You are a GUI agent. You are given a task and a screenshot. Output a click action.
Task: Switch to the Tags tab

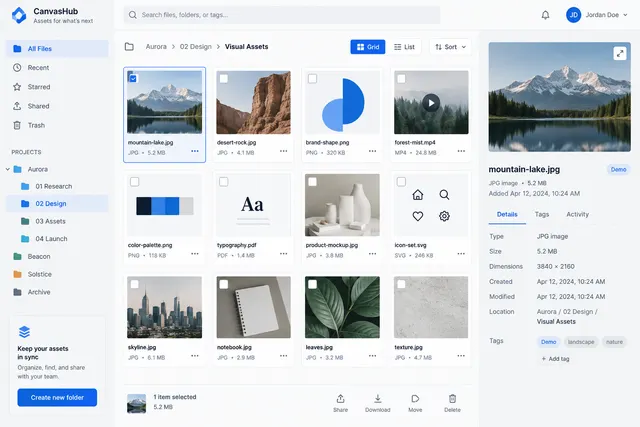click(x=542, y=214)
